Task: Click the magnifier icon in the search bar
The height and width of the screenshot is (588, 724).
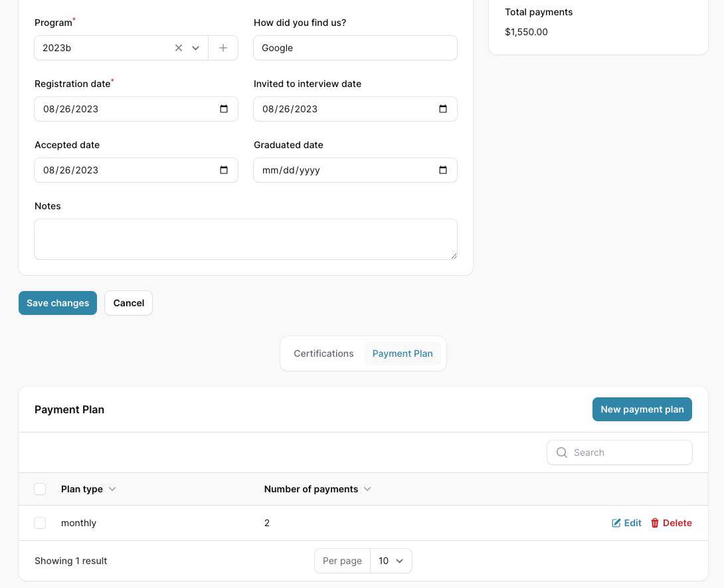Action: click(x=561, y=452)
